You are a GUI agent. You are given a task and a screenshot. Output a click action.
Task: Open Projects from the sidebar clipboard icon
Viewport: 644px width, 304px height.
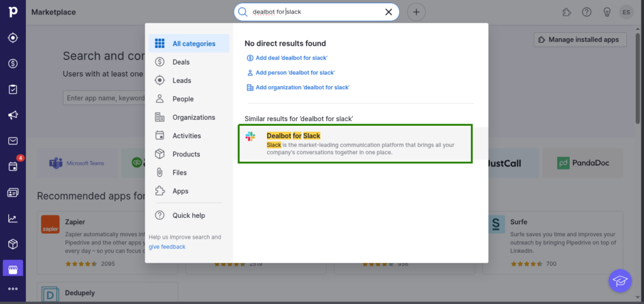click(x=13, y=89)
